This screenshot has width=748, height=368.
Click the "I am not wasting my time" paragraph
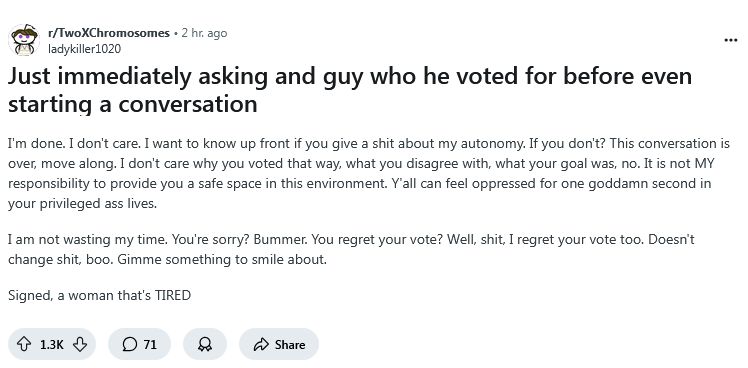click(x=351, y=249)
